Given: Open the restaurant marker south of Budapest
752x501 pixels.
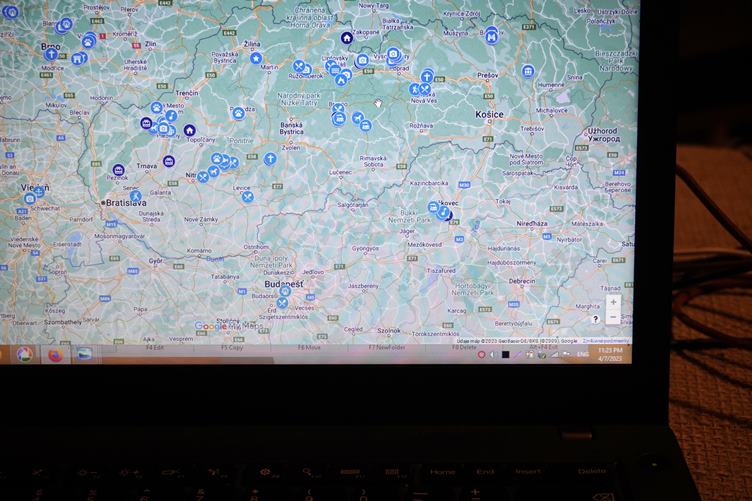Looking at the screenshot, I should tap(282, 303).
